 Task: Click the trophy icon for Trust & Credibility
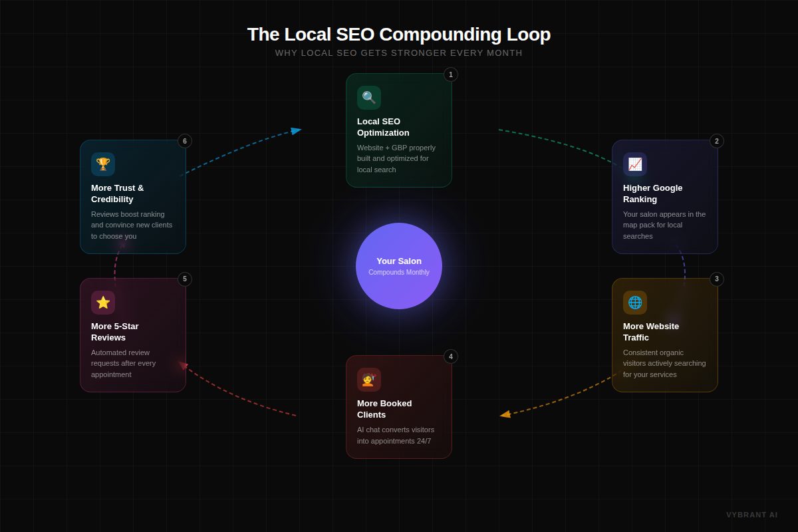[103, 164]
